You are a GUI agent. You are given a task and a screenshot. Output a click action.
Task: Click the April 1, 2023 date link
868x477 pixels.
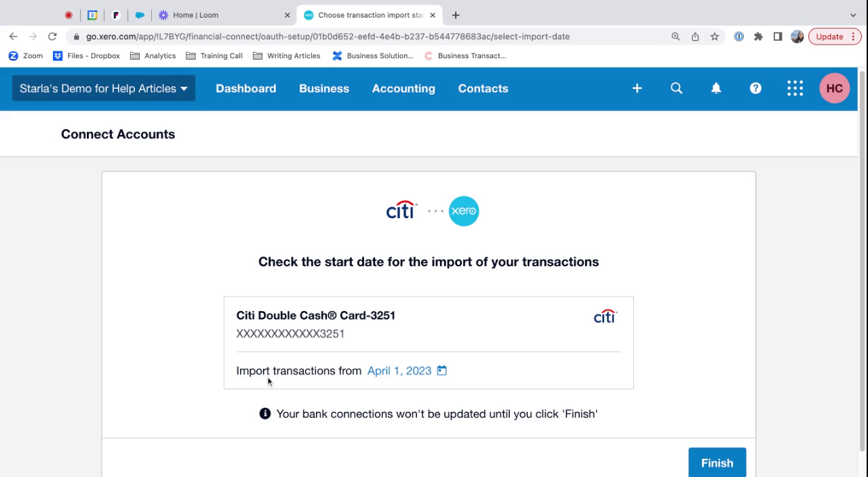pos(399,371)
